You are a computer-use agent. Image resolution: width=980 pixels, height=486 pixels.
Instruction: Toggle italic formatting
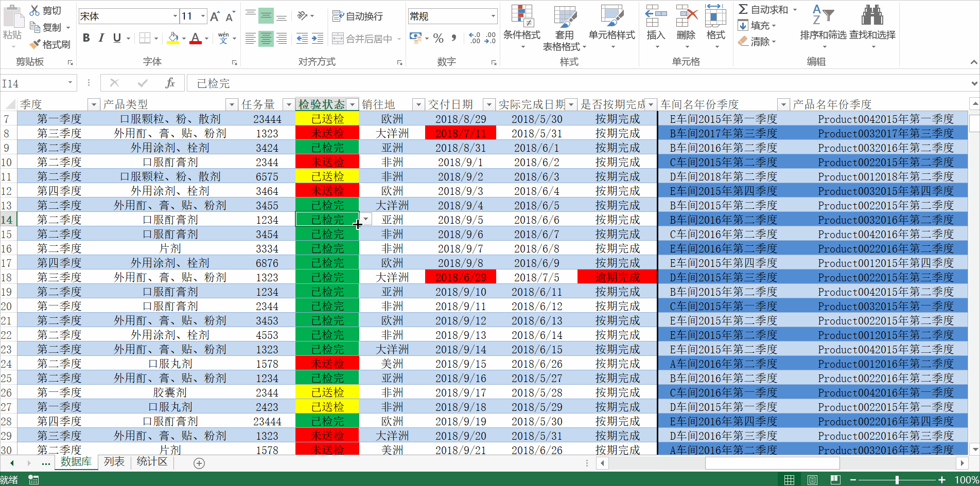tap(101, 38)
